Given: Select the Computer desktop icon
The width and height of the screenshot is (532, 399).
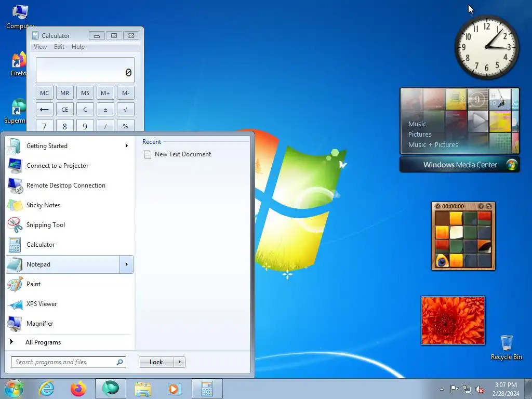Looking at the screenshot, I should 20,16.
